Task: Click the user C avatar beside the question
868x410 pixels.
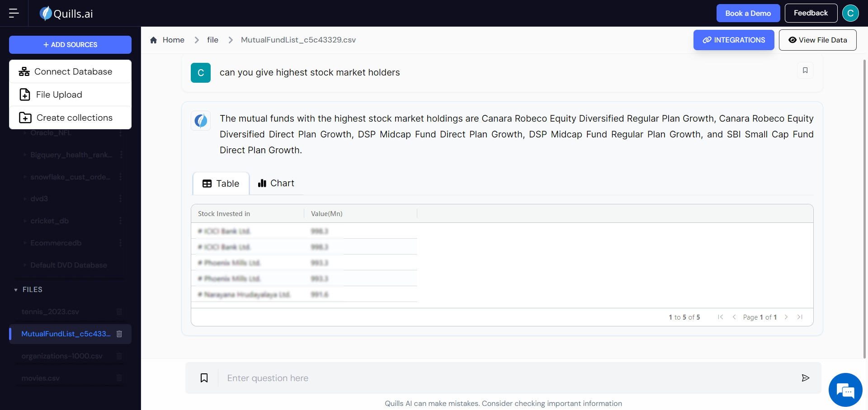Action: pyautogui.click(x=201, y=73)
